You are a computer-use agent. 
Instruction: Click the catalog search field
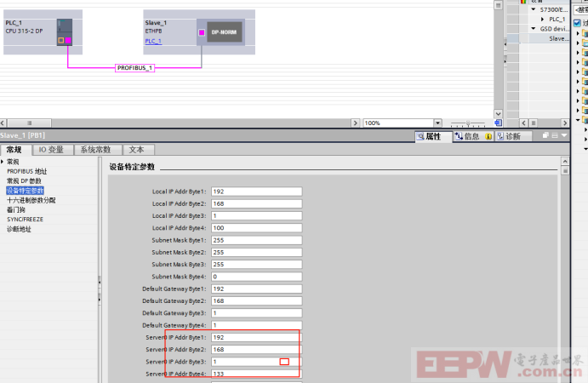(x=581, y=10)
